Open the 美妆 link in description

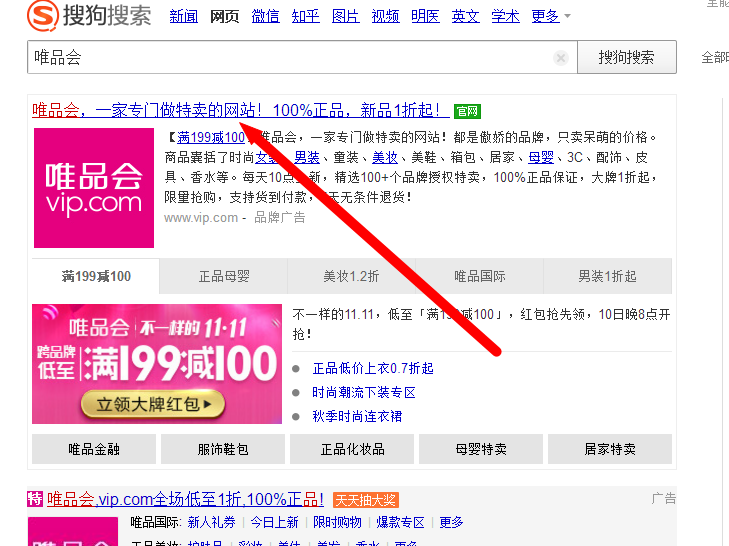click(385, 158)
